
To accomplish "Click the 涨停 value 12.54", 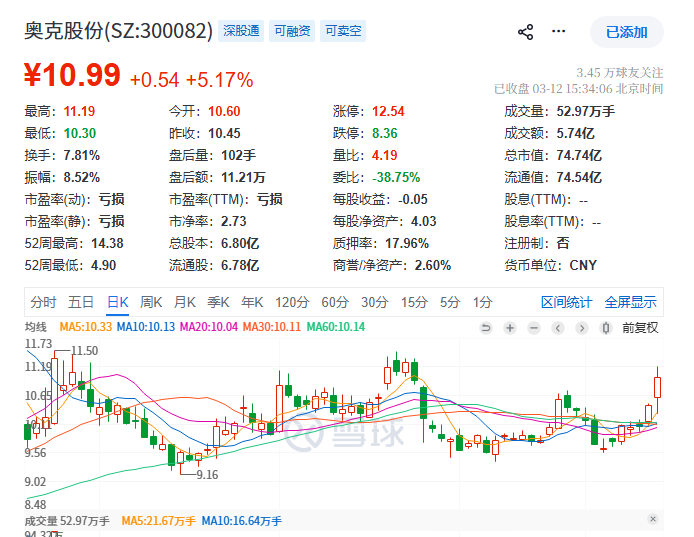I will click(x=388, y=111).
